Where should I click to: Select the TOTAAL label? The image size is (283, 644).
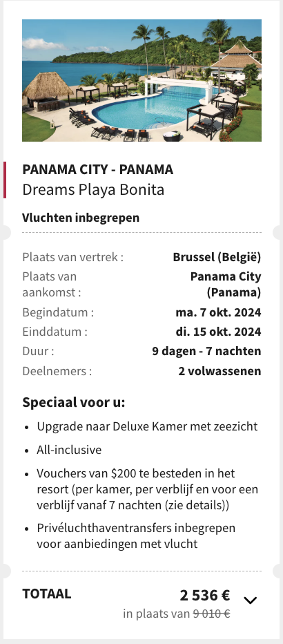pos(47,594)
